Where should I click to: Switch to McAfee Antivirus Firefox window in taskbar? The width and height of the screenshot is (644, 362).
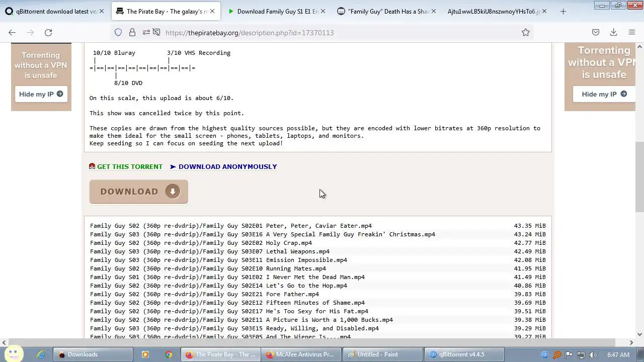click(x=301, y=354)
